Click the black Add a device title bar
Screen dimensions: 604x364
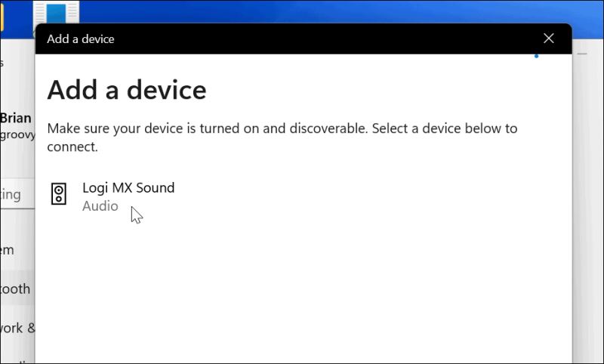304,39
